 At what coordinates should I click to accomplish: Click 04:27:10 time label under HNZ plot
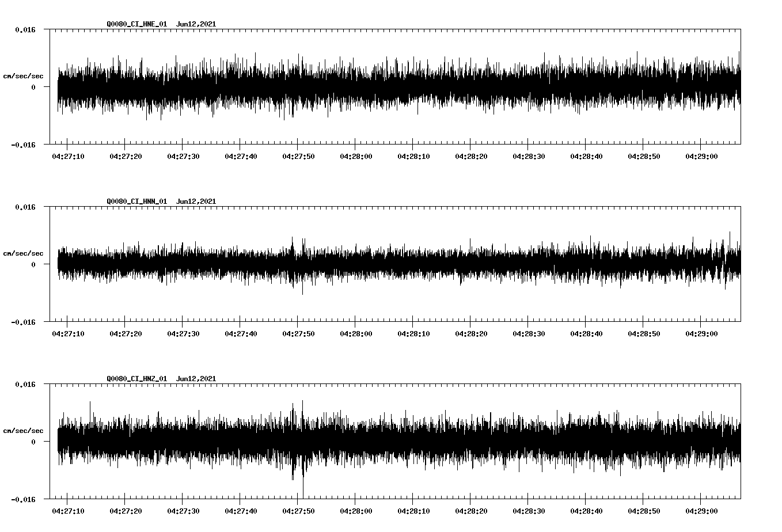[68, 511]
